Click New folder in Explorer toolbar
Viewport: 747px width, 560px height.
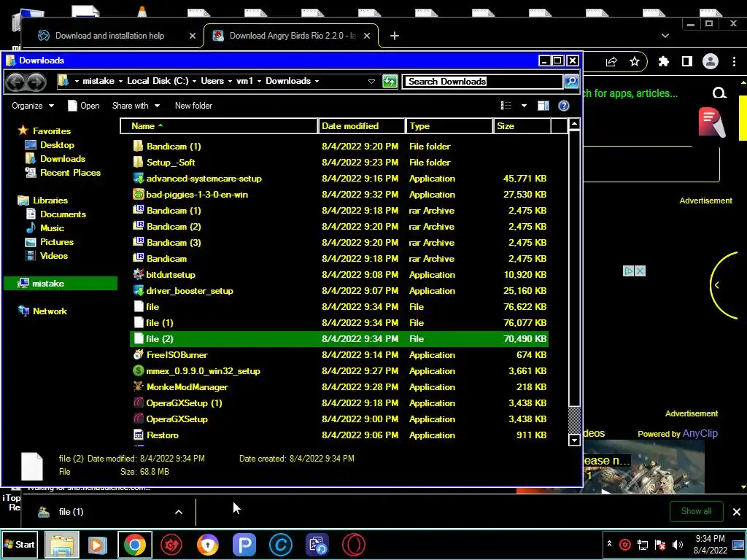(x=193, y=106)
